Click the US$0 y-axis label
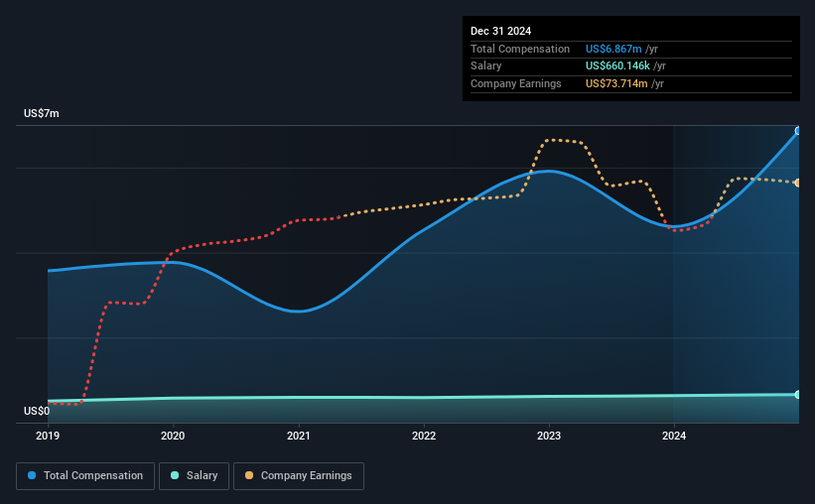The width and height of the screenshot is (815, 504). click(37, 411)
